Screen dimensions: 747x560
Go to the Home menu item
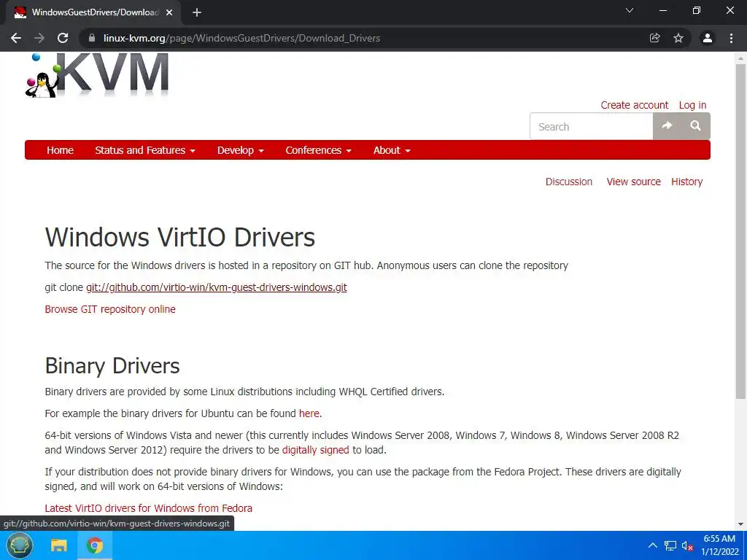pos(60,150)
